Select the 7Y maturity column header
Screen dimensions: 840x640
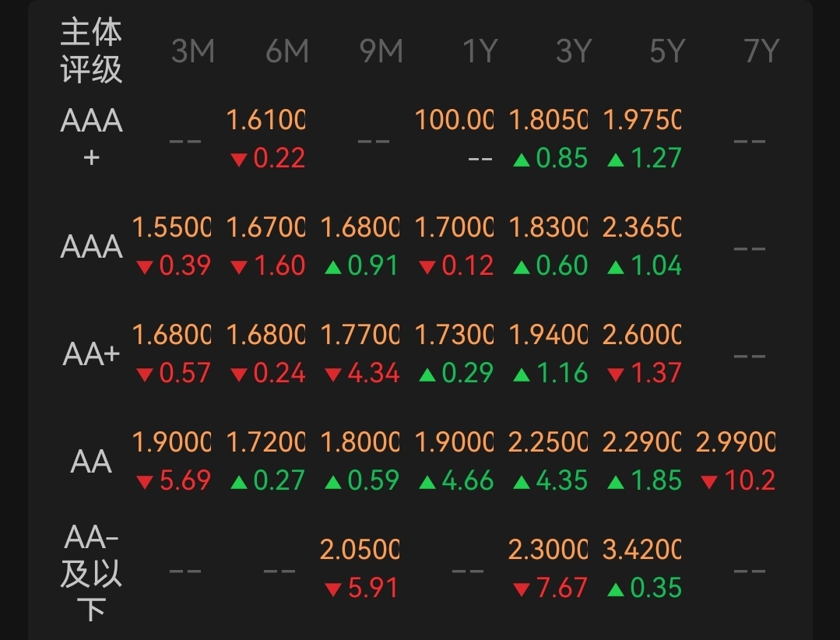761,51
